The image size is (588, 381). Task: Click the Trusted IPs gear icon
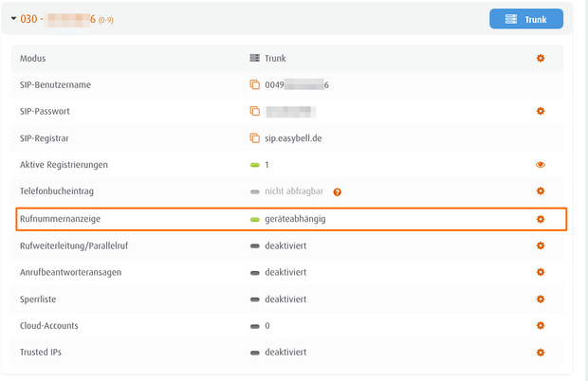point(541,353)
